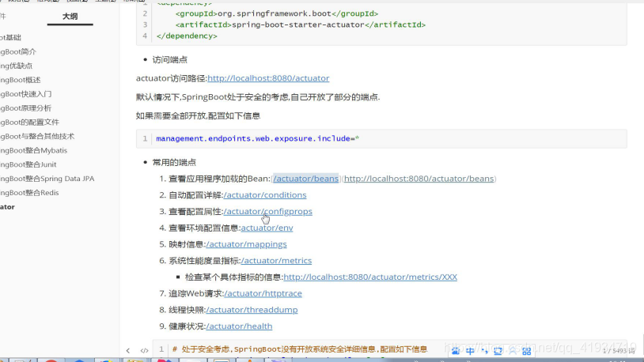644x362 pixels.
Task: Click the artifactId spring-boot-starter-actuator code line
Action: tap(301, 25)
